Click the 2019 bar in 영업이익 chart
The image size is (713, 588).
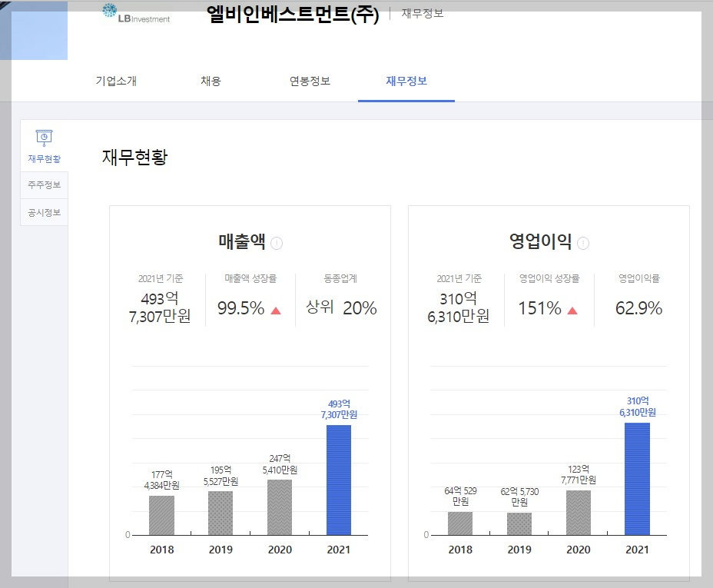point(519,524)
